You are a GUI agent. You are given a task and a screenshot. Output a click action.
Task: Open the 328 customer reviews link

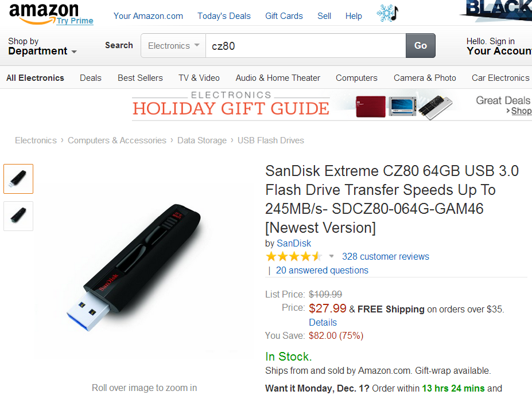point(386,256)
